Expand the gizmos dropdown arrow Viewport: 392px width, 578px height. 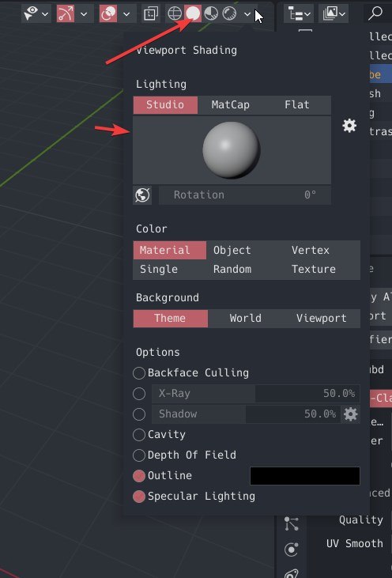coord(84,14)
